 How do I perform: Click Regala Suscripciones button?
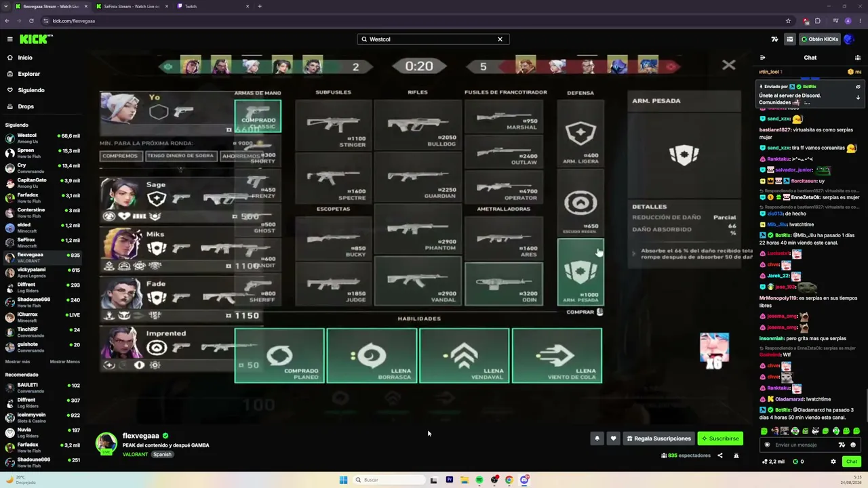click(658, 439)
